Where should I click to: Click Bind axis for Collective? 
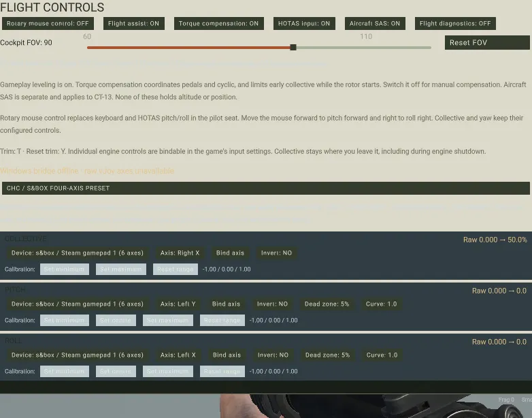coord(231,253)
